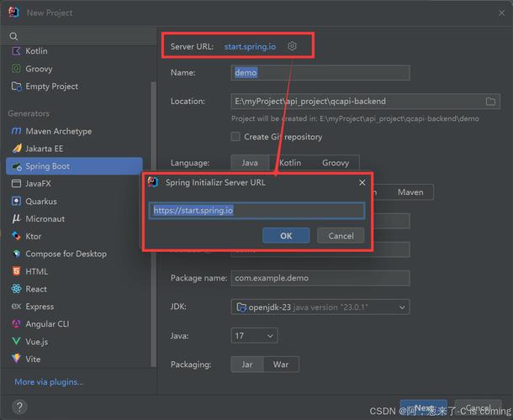Click the https://start.spring.io URL field

256,211
